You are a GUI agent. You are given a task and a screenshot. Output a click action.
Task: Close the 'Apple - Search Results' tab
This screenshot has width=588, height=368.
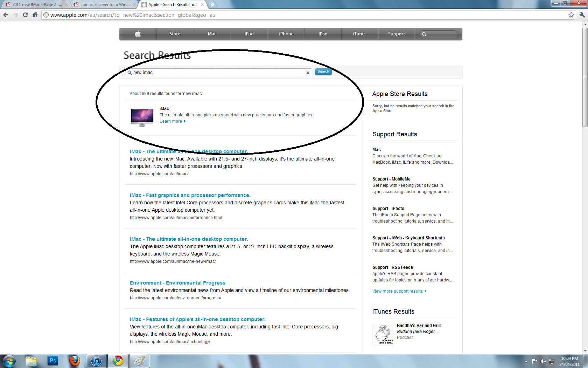(x=202, y=5)
